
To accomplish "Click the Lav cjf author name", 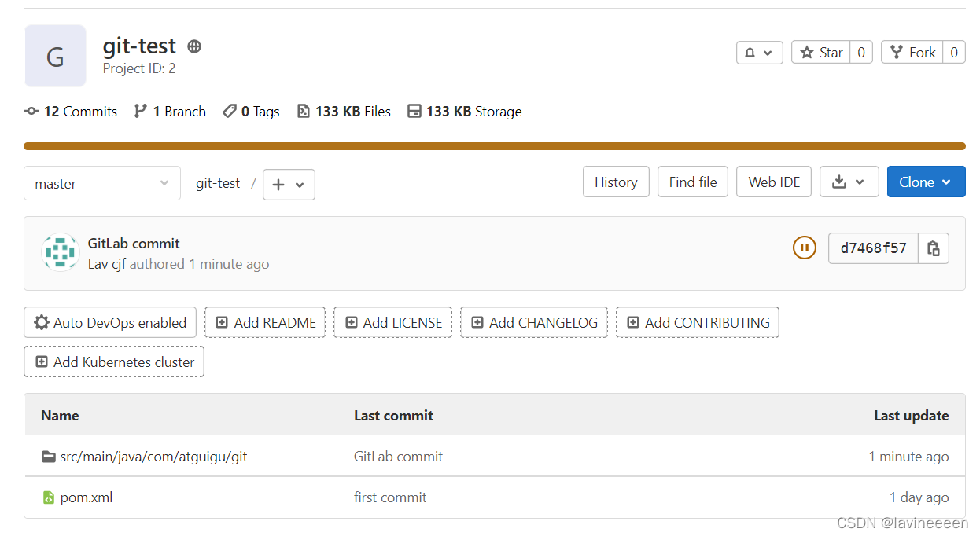I will coord(107,264).
